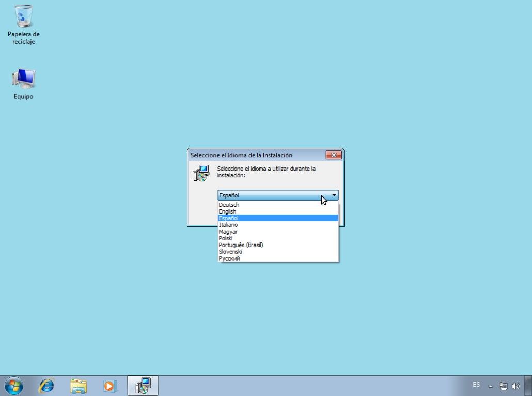Select Português (Brasil) from the list
Screen dimensions: 532x396
point(241,245)
